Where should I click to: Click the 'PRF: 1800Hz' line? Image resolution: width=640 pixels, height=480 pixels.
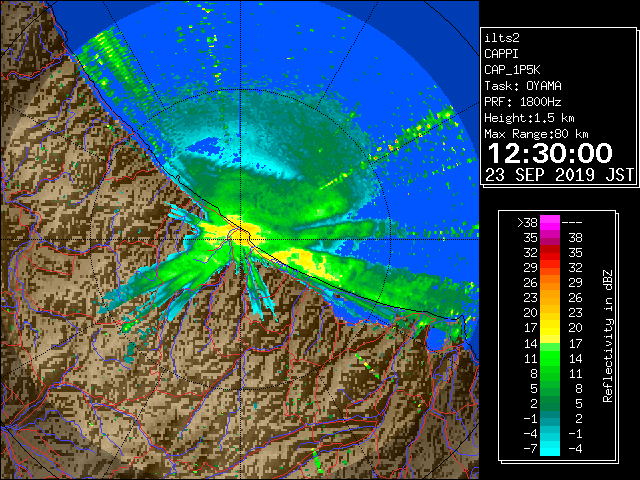tap(523, 102)
